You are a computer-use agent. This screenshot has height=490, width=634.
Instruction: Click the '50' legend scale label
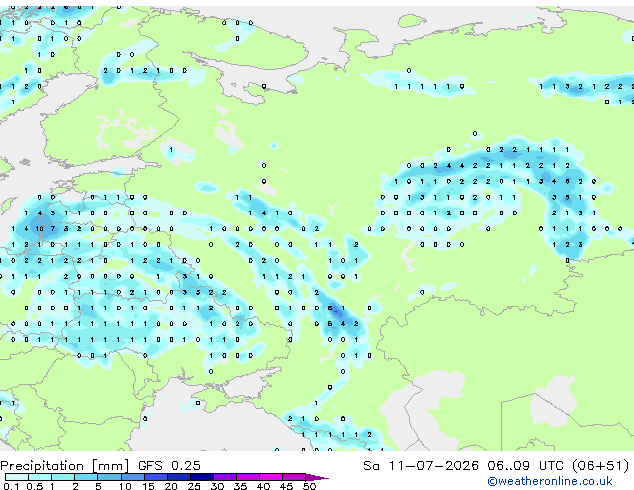pos(310,486)
